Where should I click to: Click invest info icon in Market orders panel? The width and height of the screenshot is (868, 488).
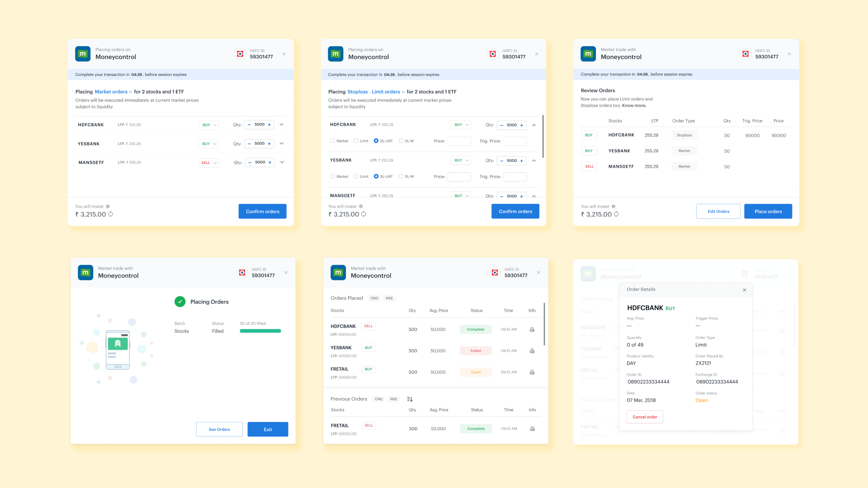click(108, 206)
